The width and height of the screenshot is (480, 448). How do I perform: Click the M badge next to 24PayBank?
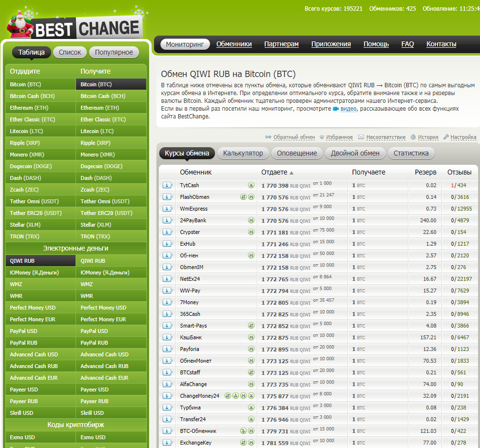(251, 220)
